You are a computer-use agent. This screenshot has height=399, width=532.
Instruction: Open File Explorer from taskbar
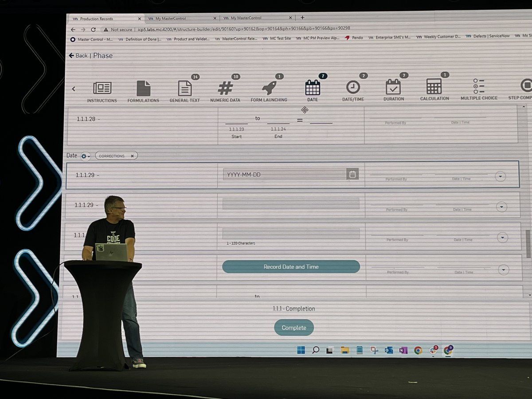click(344, 350)
